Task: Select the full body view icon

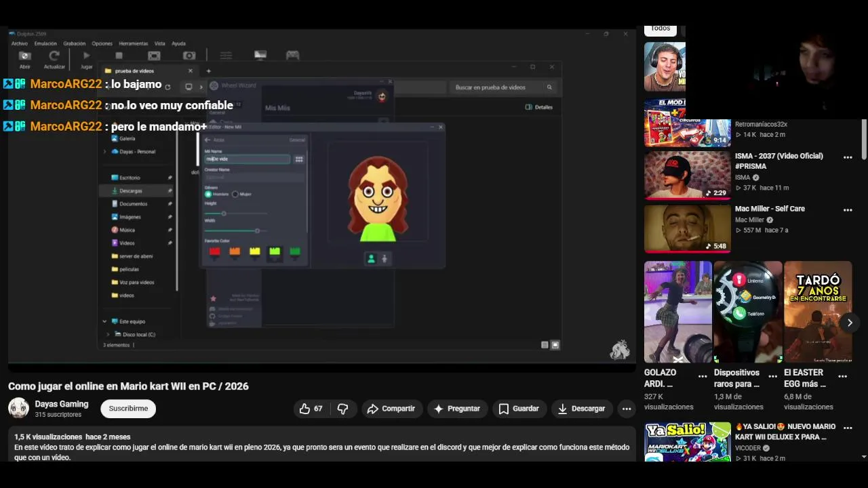Action: (384, 258)
